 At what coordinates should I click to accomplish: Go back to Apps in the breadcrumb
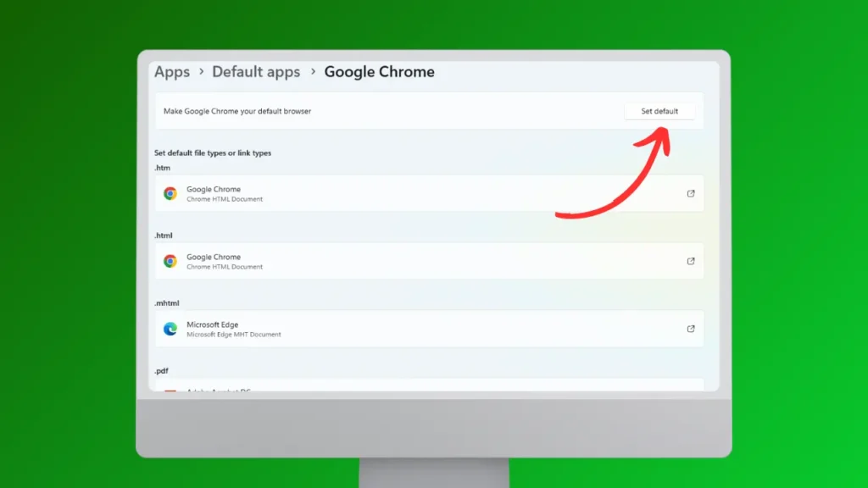click(172, 72)
